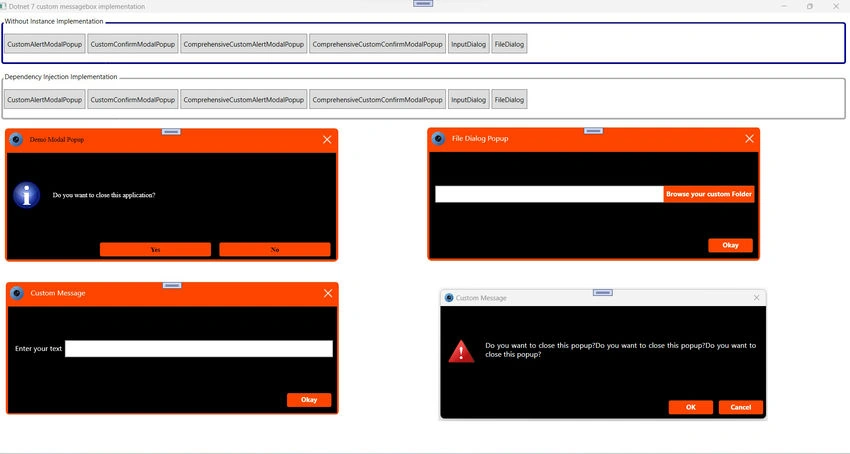Click the 'Enter your text' label
Viewport: 850px width, 454px height.
pos(38,349)
